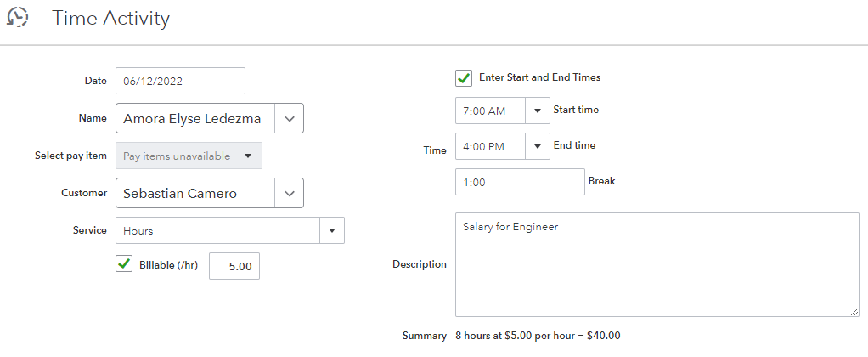
Task: Click inside the Description text area
Action: (x=657, y=264)
